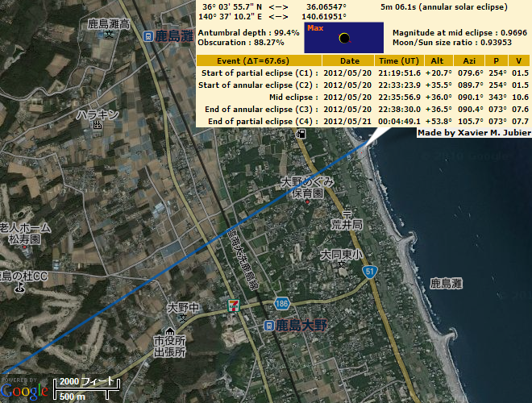The height and width of the screenshot is (403, 532).
Task: Click the Time (UT) column header
Action: [400, 61]
